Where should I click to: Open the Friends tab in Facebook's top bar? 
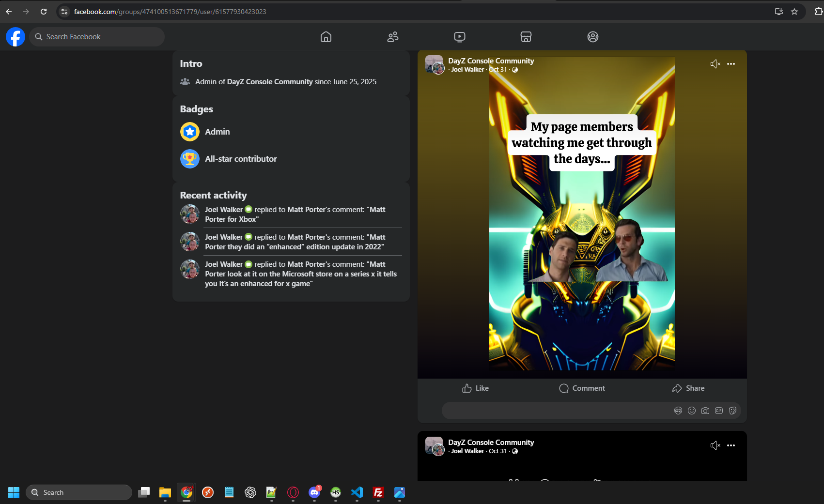393,37
